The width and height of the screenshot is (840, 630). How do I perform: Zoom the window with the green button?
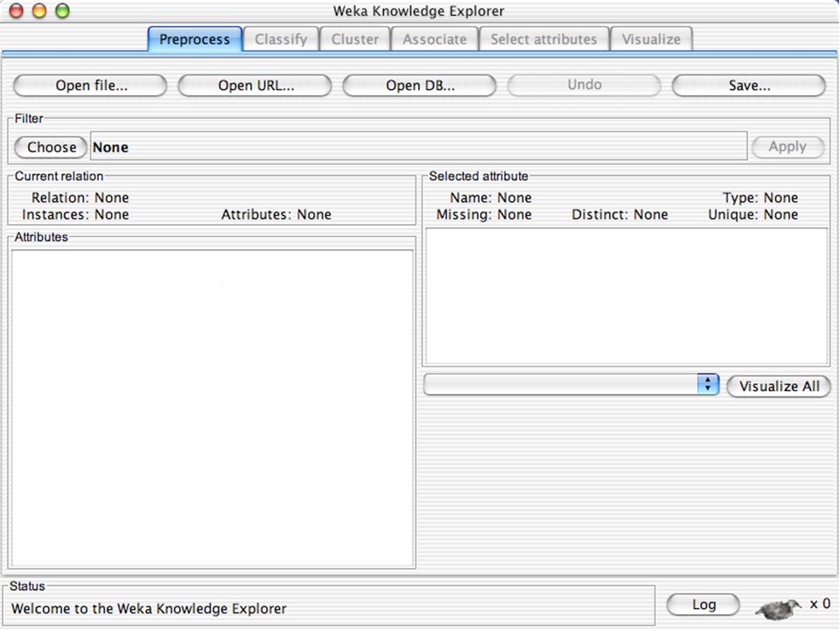point(63,10)
